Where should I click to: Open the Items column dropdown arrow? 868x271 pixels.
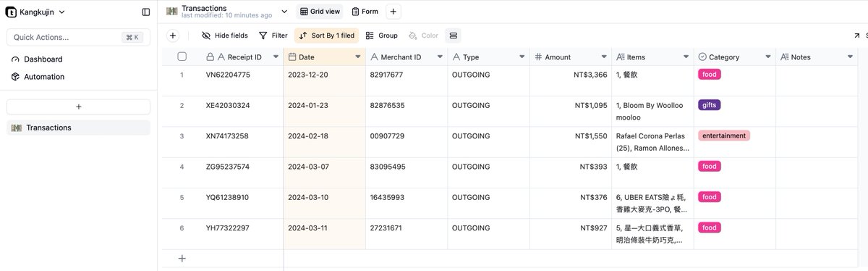(x=686, y=57)
